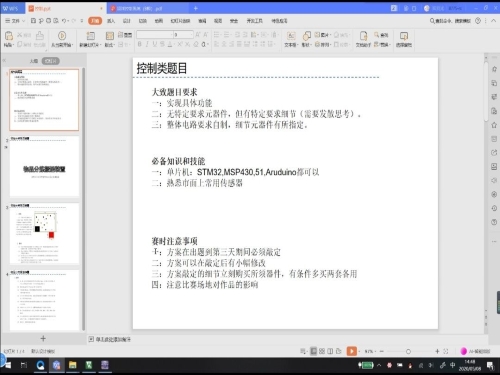
Task: Open the font name dropdown
Action: point(155,34)
